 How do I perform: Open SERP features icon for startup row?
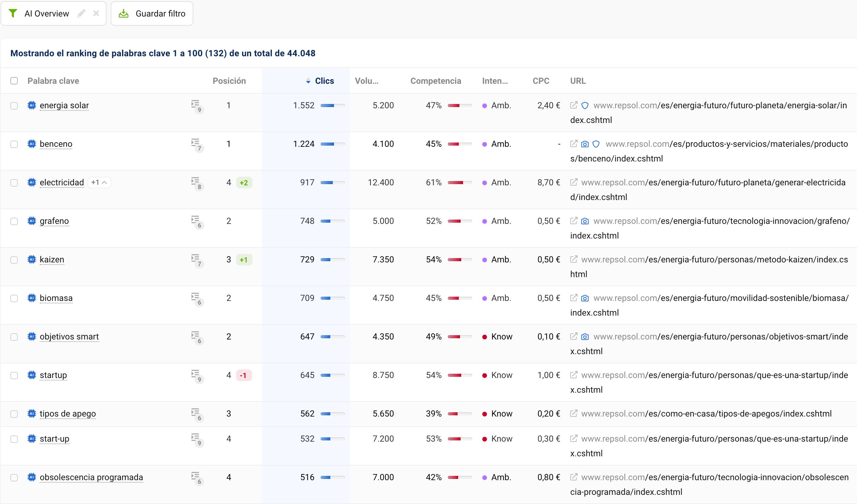[196, 375]
